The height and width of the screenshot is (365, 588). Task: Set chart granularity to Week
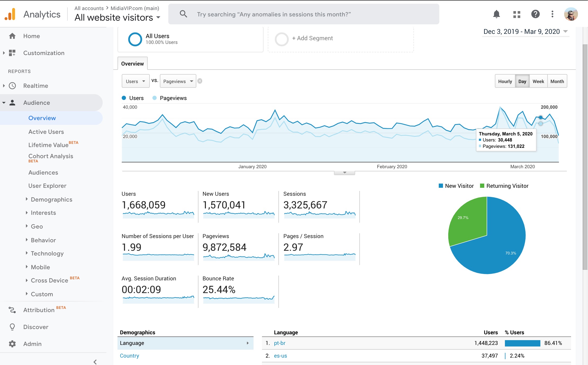[538, 81]
